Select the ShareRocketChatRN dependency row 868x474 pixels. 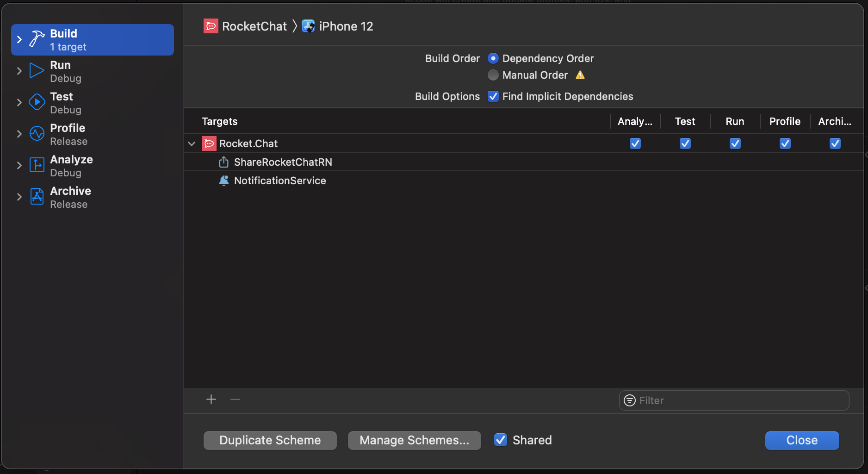coord(524,162)
